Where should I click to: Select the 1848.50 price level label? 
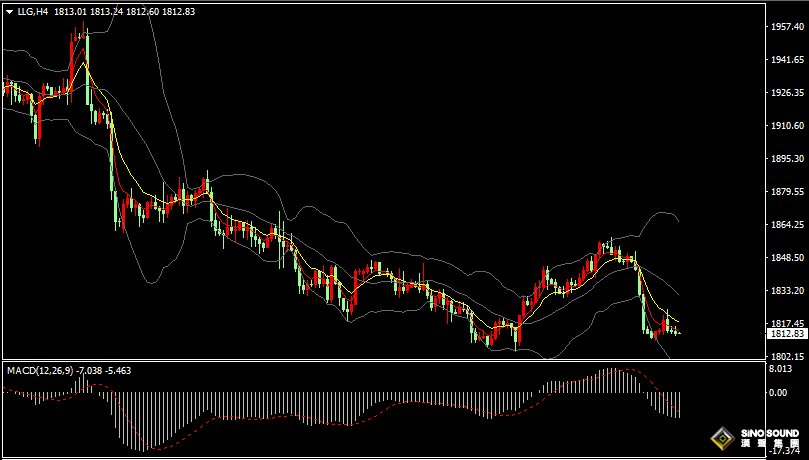tap(786, 257)
